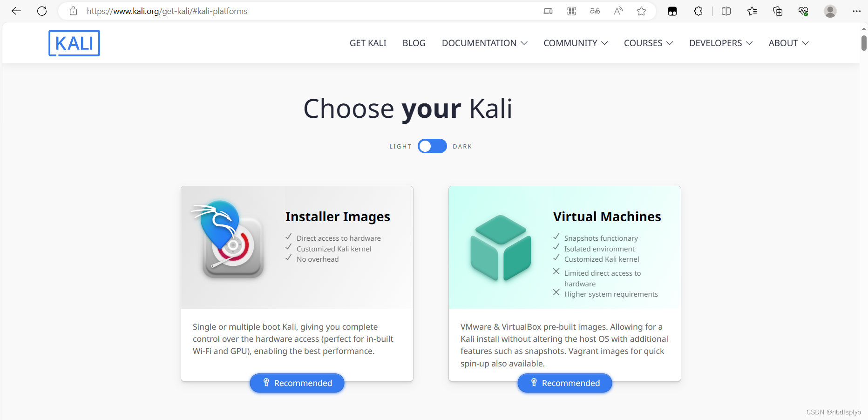Screen dimensions: 868x420
Task: Expand the COMMUNITY dropdown
Action: tap(576, 43)
